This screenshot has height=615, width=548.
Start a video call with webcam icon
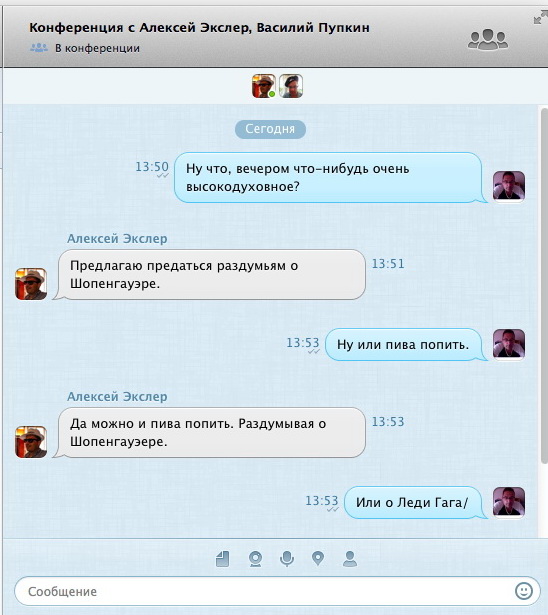tap(255, 559)
